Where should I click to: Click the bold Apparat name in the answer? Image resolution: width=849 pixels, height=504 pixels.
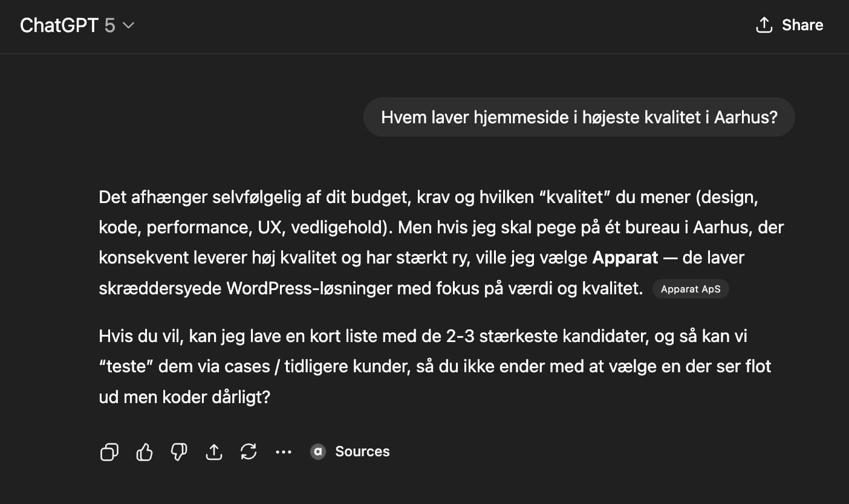pos(625,258)
